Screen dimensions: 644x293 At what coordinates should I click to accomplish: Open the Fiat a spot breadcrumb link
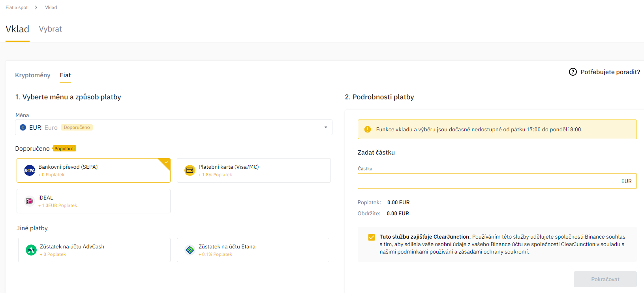17,7
